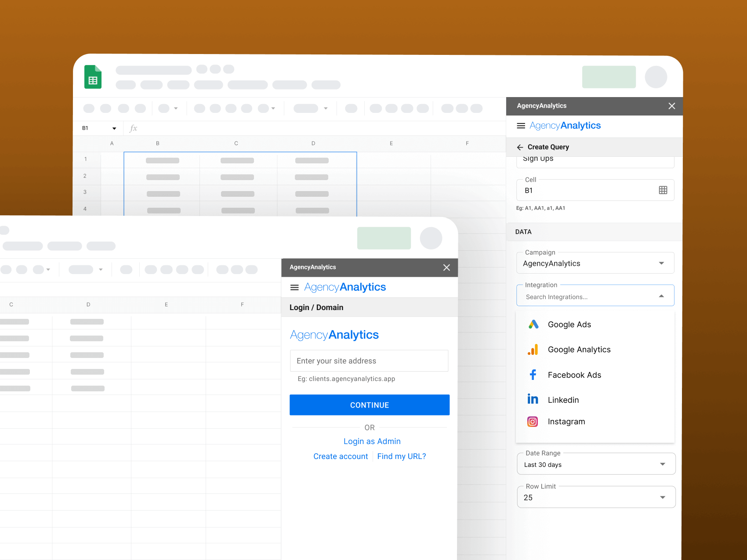Select row 1 header in back spreadsheet
The height and width of the screenshot is (560, 747).
coord(85,159)
